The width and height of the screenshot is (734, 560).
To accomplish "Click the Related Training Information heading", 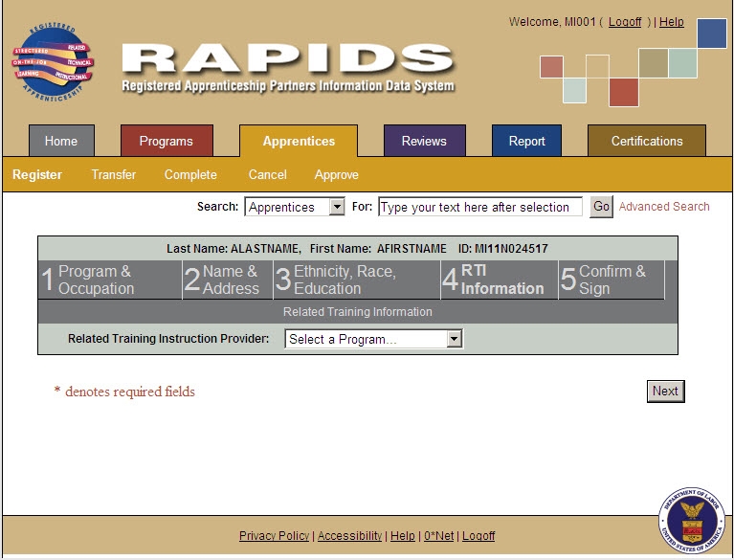I will point(358,312).
